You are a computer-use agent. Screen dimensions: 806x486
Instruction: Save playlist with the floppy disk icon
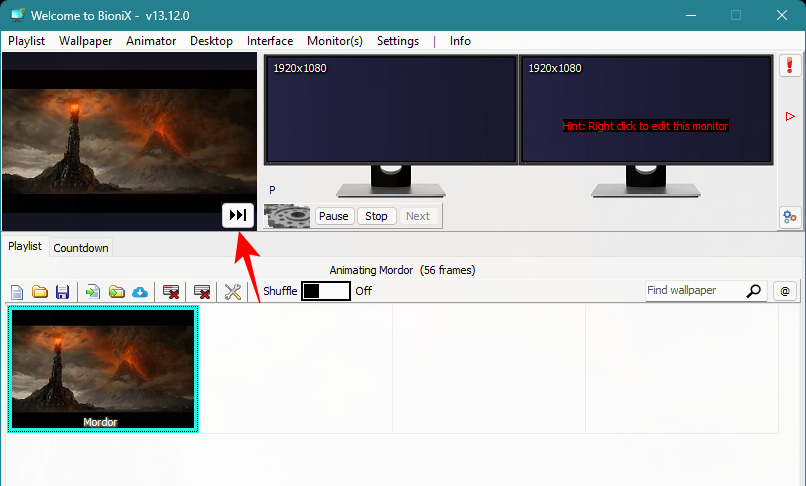click(62, 292)
